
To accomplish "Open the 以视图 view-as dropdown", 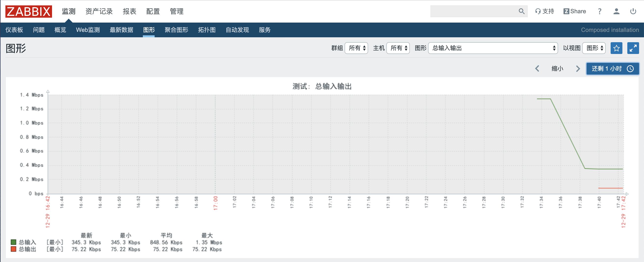I will [x=594, y=48].
